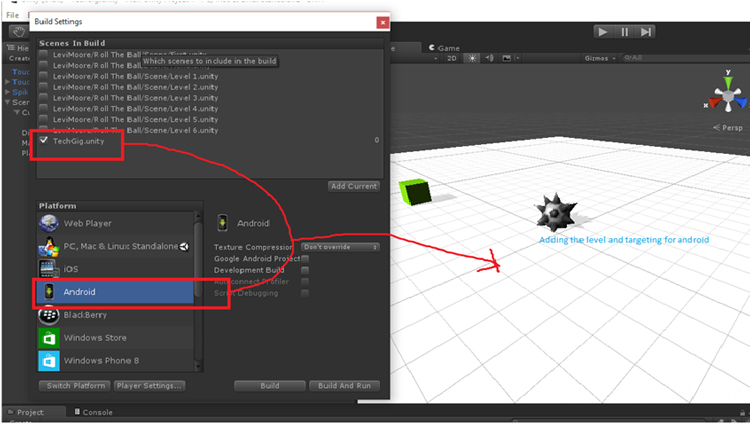Collapse the Scer hierarchy item

click(x=7, y=102)
